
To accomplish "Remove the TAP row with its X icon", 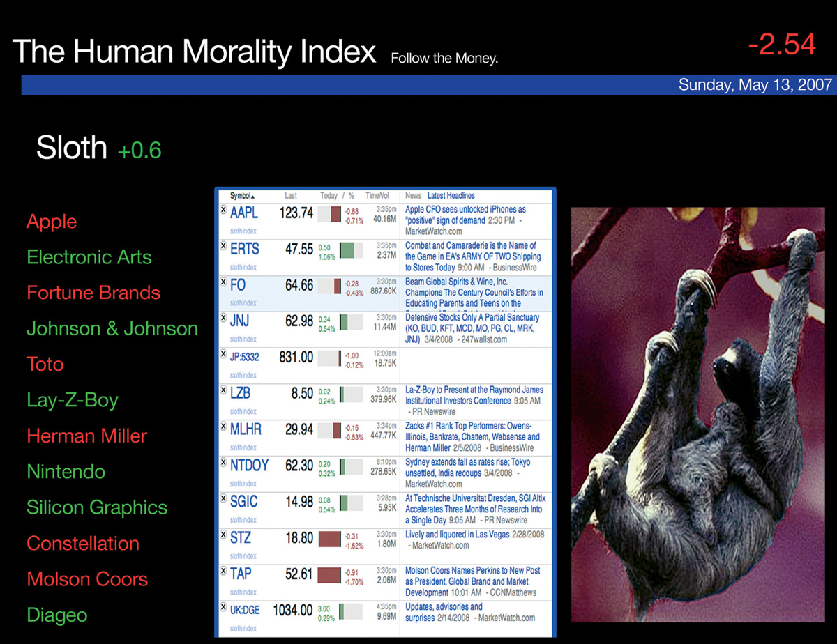I will click(223, 571).
